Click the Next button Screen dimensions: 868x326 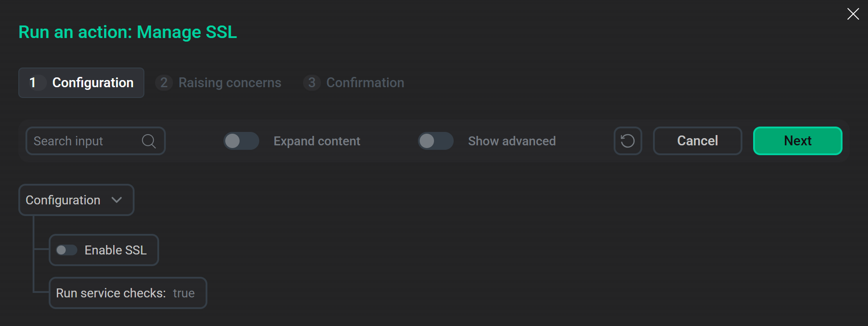[797, 141]
